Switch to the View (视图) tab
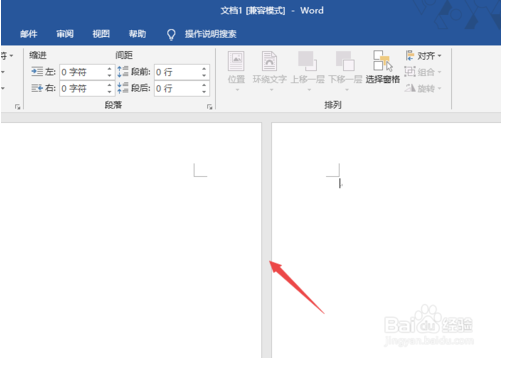The width and height of the screenshot is (513, 375). (101, 34)
